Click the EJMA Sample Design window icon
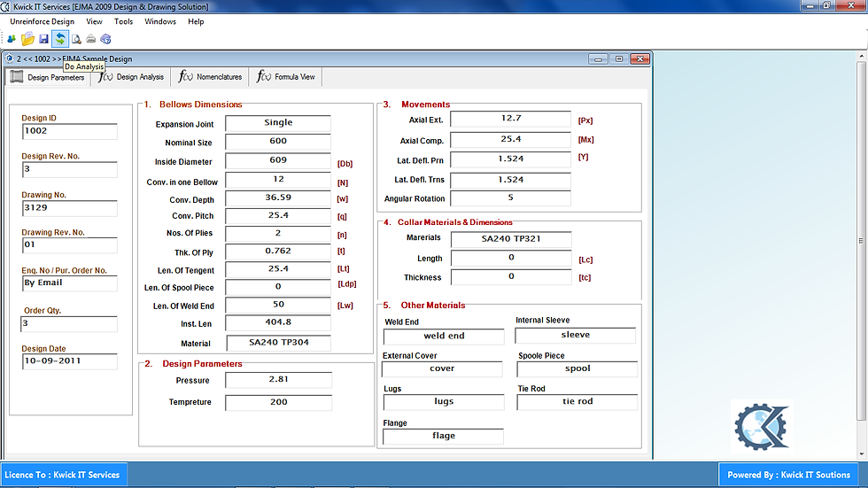 (x=10, y=58)
